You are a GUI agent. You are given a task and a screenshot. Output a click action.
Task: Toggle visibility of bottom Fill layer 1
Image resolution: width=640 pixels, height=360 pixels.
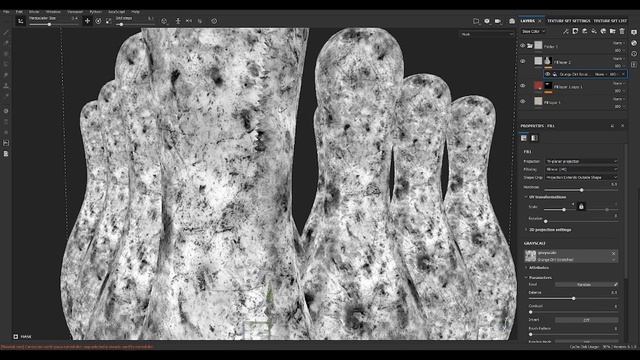pos(522,101)
